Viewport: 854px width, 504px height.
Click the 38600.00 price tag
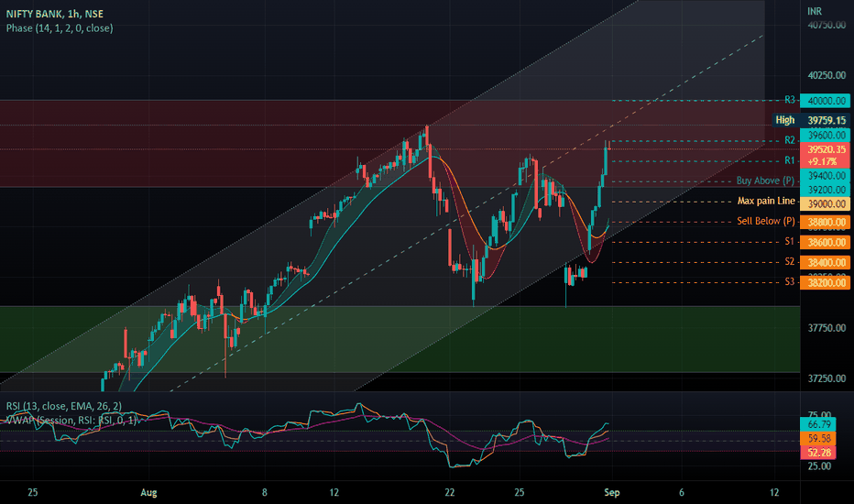(x=827, y=243)
